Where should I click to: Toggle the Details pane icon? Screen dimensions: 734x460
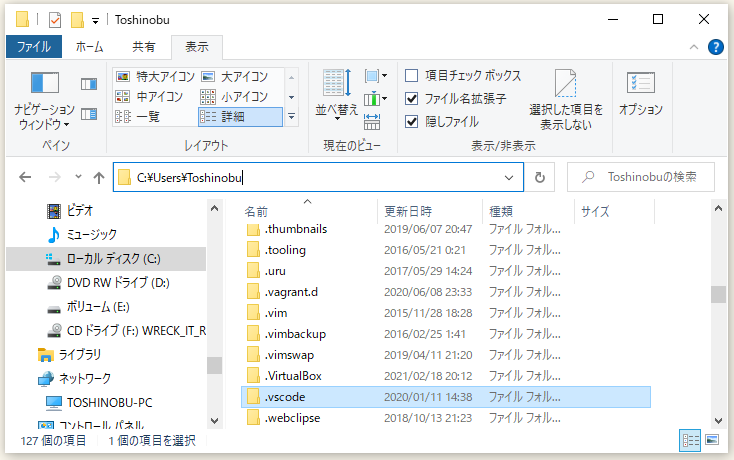click(x=89, y=114)
